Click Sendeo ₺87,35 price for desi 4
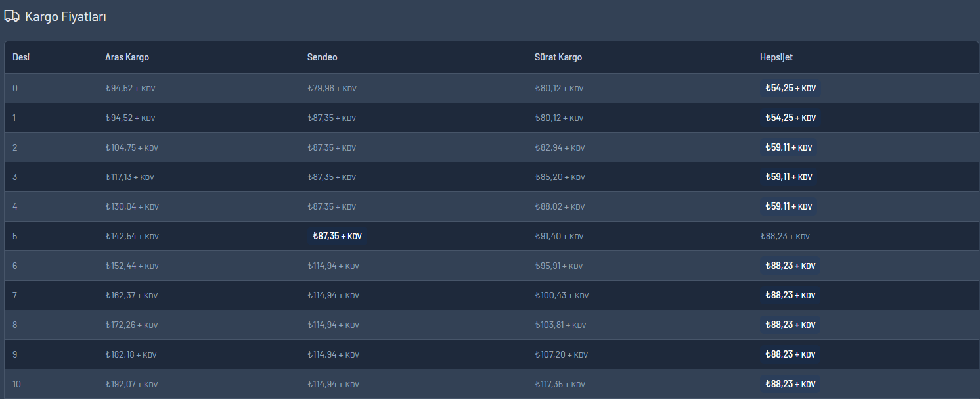 [x=332, y=206]
